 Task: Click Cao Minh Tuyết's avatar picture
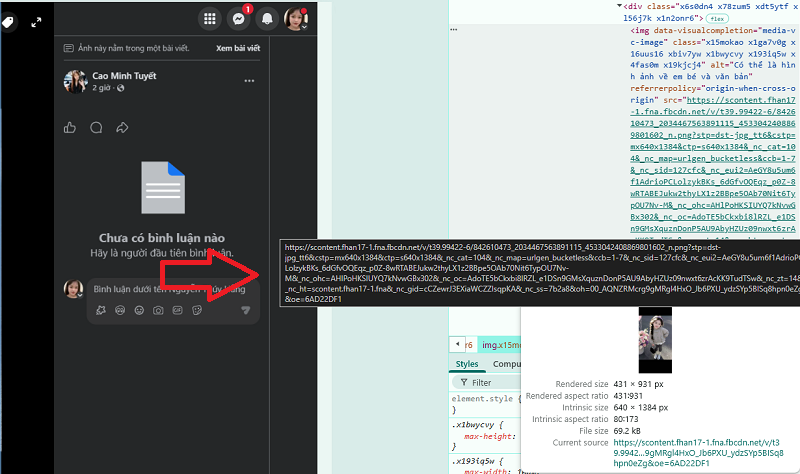coord(75,81)
